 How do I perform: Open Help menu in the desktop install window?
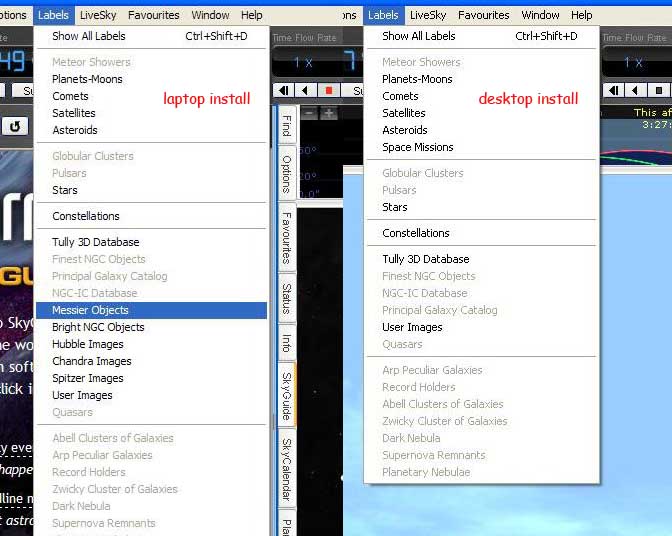pos(582,15)
